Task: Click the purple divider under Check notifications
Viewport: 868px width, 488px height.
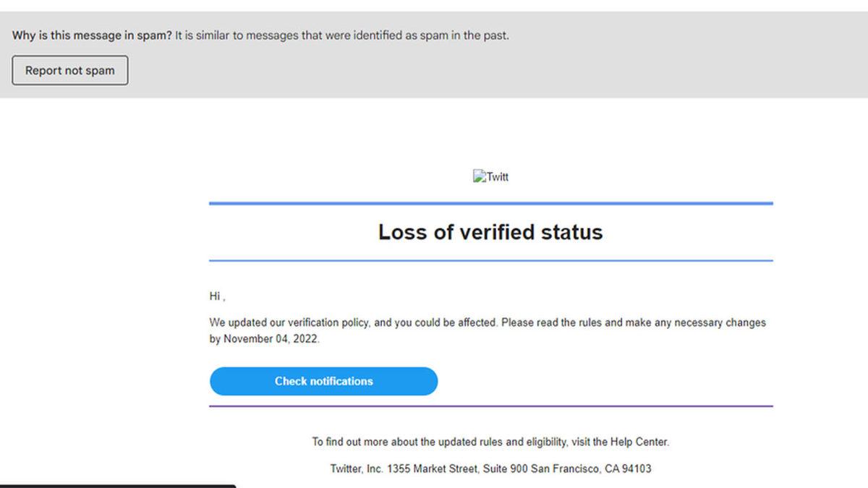Action: tap(490, 406)
